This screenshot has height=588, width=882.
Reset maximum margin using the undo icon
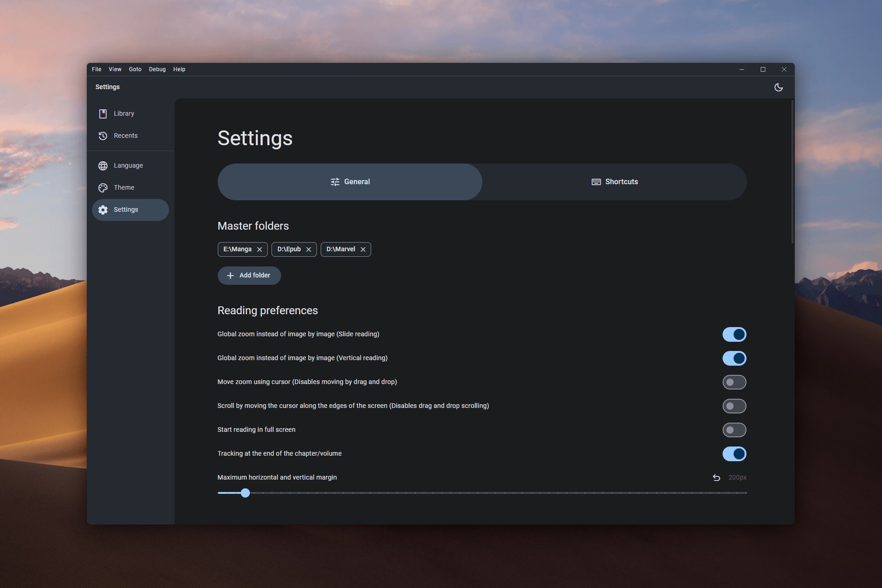click(x=716, y=478)
